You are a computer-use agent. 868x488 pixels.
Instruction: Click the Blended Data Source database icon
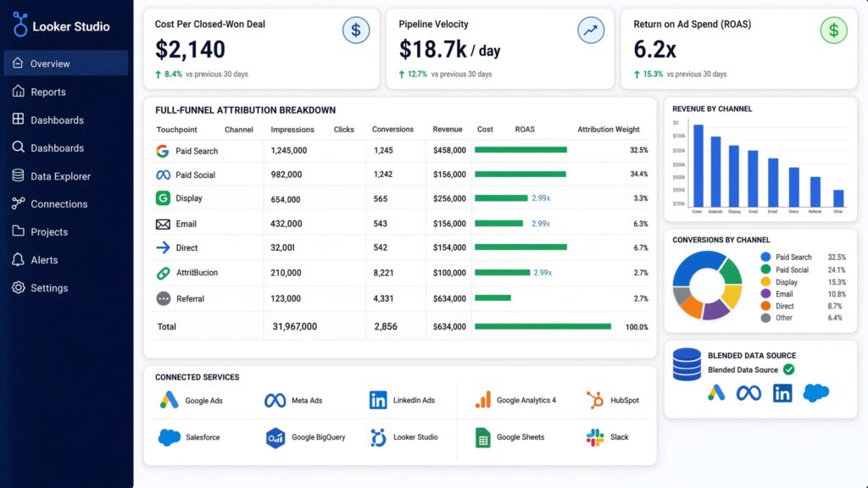point(687,364)
